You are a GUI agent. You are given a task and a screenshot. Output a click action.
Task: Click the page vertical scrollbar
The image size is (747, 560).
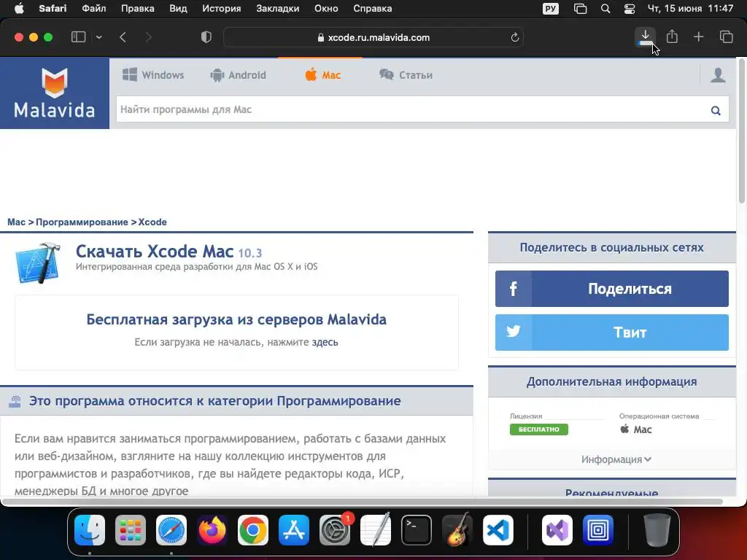pos(742,131)
